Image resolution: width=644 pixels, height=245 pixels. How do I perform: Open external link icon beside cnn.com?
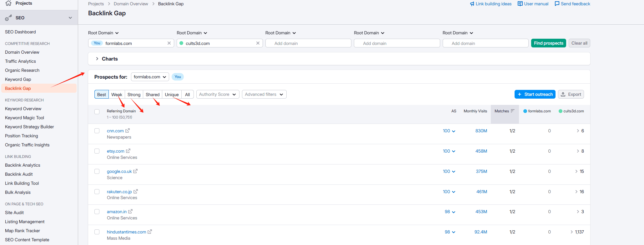128,130
